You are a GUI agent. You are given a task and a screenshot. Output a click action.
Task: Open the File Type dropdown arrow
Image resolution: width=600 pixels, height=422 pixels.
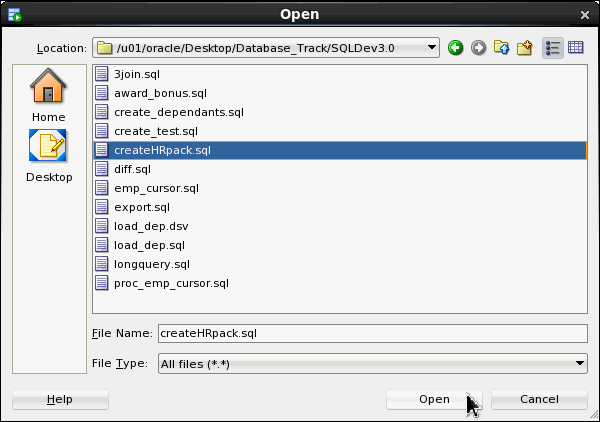click(580, 363)
